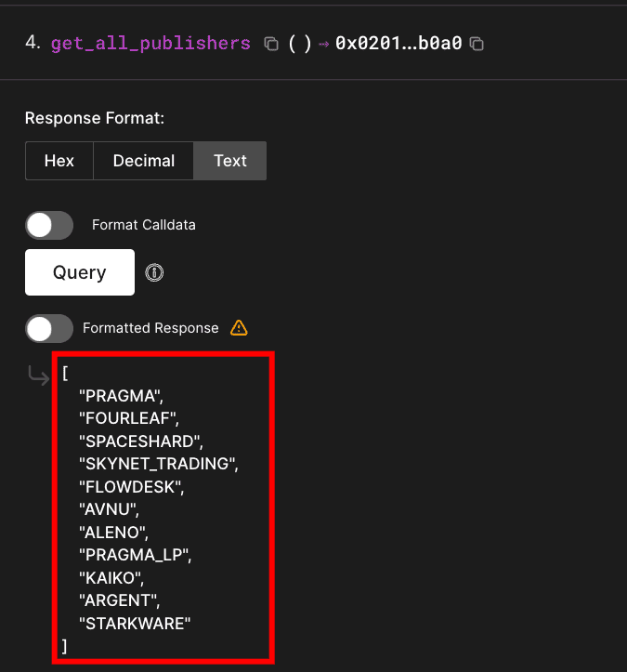This screenshot has height=672, width=627.
Task: Click the "SPACESHARD" response entry
Action: pos(141,441)
